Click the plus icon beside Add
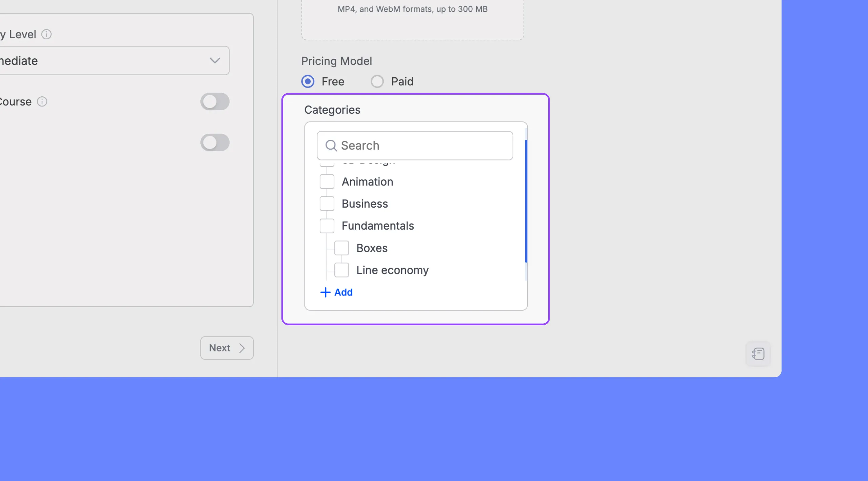 pos(325,292)
